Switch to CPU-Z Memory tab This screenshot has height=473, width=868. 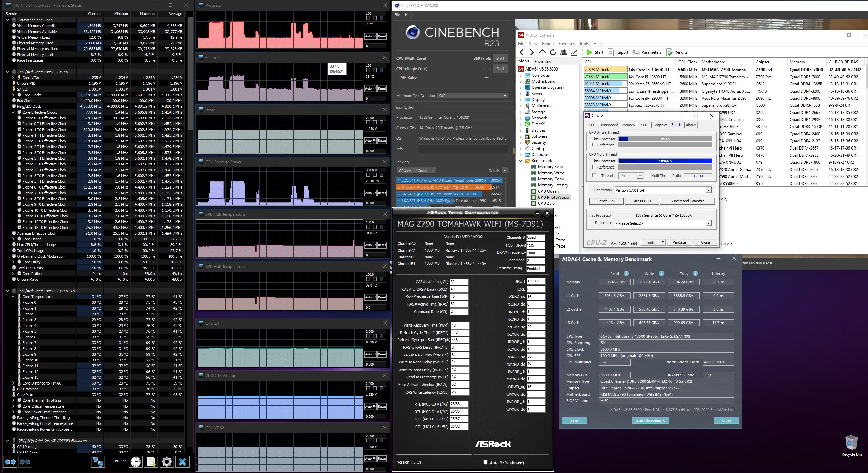pyautogui.click(x=628, y=125)
